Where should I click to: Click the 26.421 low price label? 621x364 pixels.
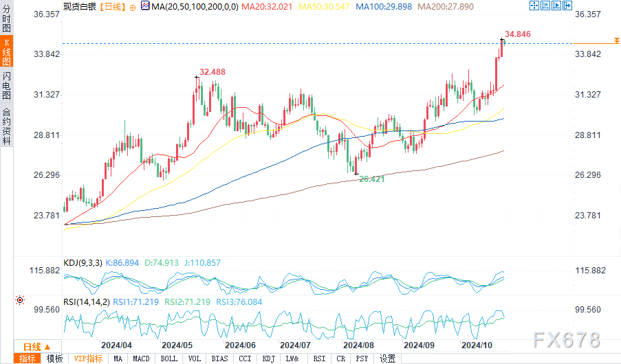click(371, 179)
